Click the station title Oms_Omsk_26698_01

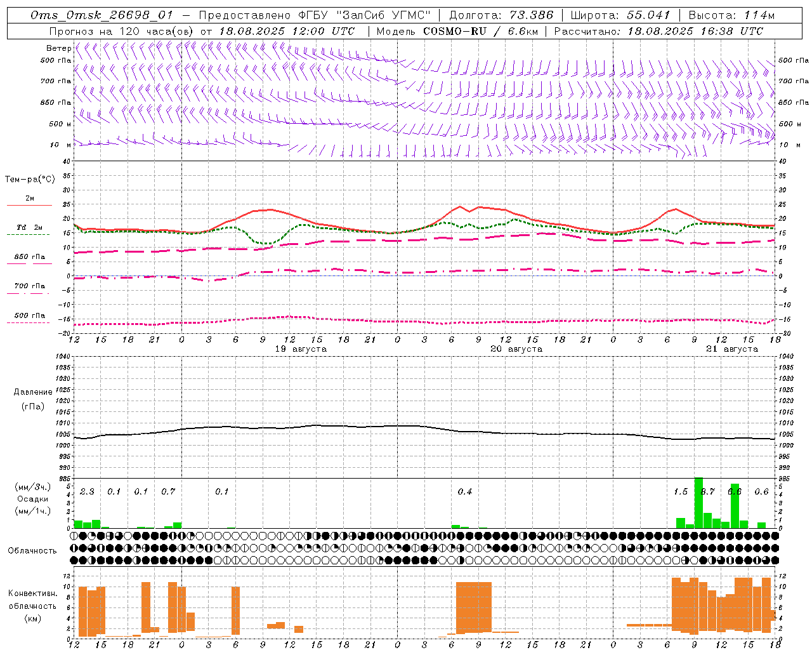101,15
